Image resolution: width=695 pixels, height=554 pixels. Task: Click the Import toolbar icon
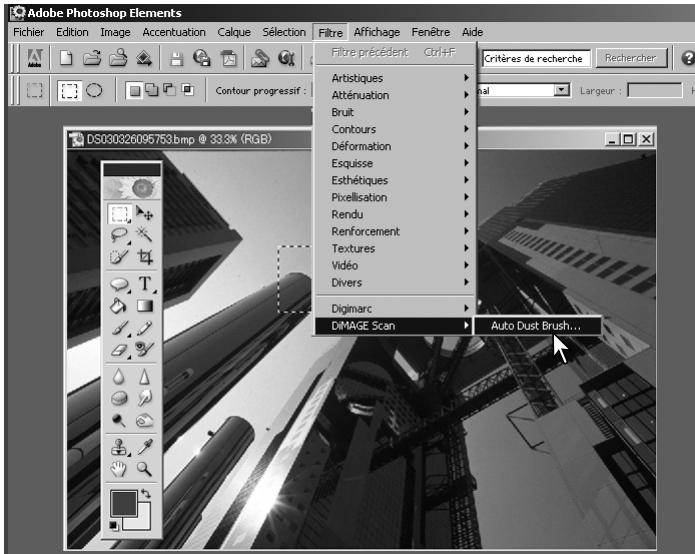pyautogui.click(x=144, y=58)
